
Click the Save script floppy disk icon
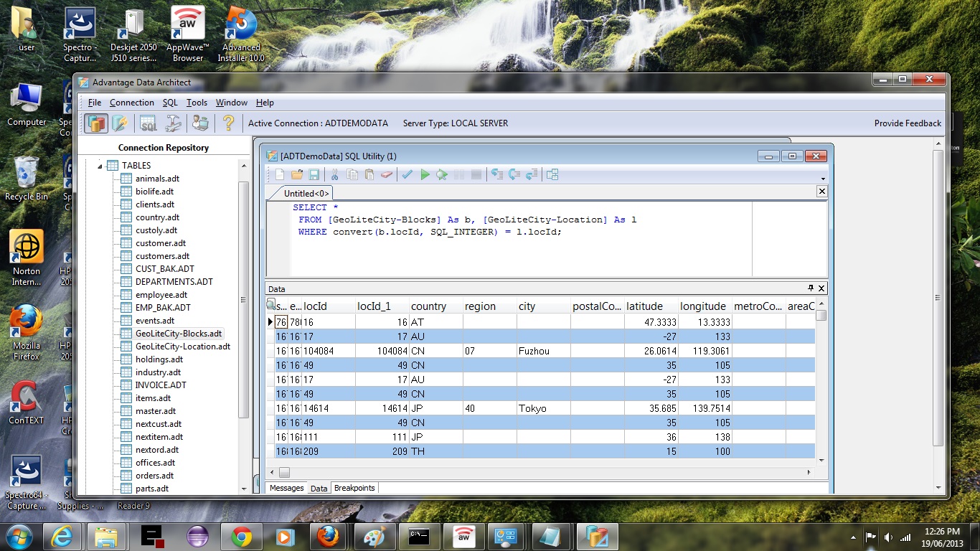pos(314,174)
